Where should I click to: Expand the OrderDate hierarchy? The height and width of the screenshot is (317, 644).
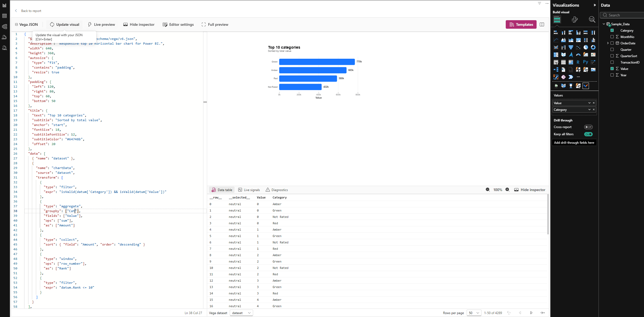pos(608,43)
